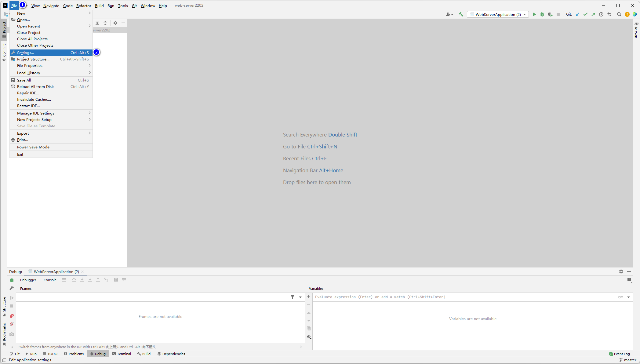Click the green Run arrow in the toolbar
This screenshot has height=364, width=640.
(534, 14)
